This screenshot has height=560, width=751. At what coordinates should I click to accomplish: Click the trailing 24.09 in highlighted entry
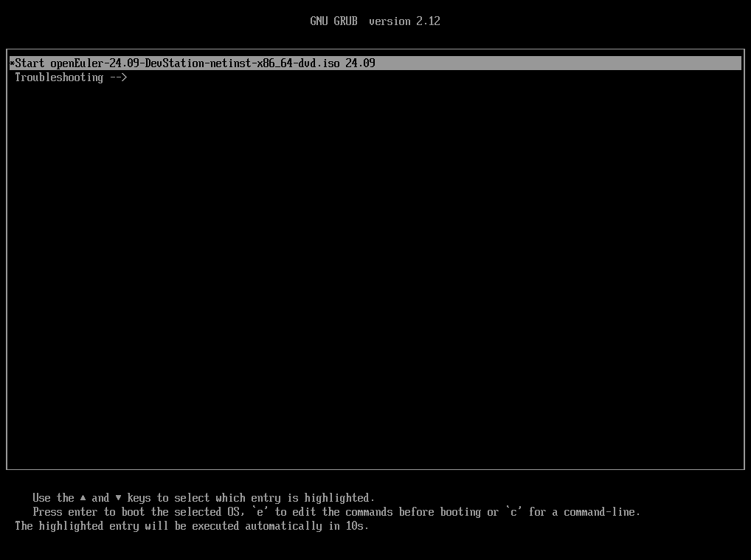[360, 63]
